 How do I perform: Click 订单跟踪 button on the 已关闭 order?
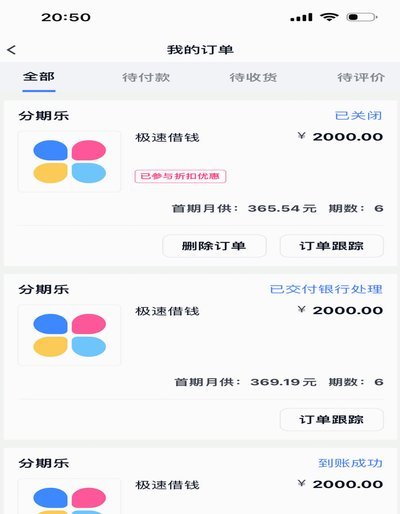332,246
